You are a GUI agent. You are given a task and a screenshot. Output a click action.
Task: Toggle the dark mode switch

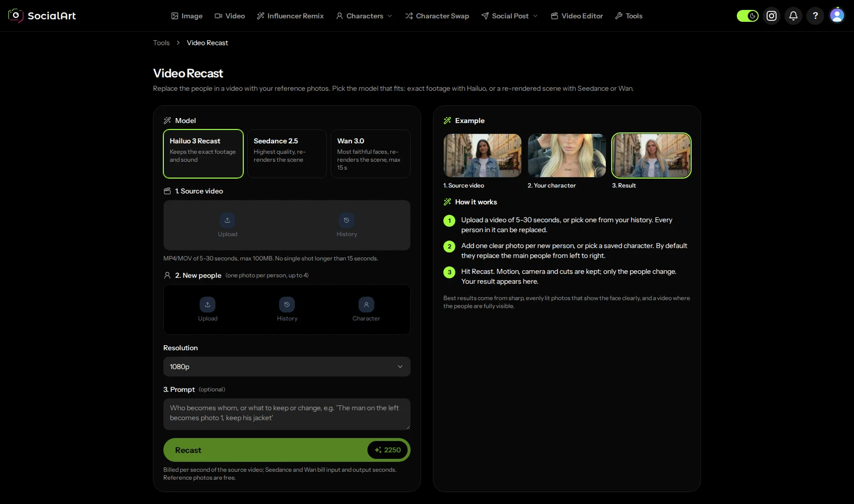tap(747, 16)
